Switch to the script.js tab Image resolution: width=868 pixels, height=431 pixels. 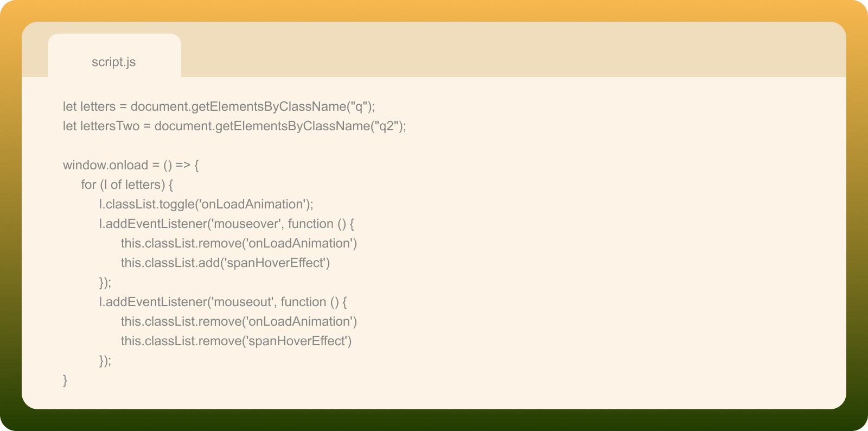click(x=114, y=62)
